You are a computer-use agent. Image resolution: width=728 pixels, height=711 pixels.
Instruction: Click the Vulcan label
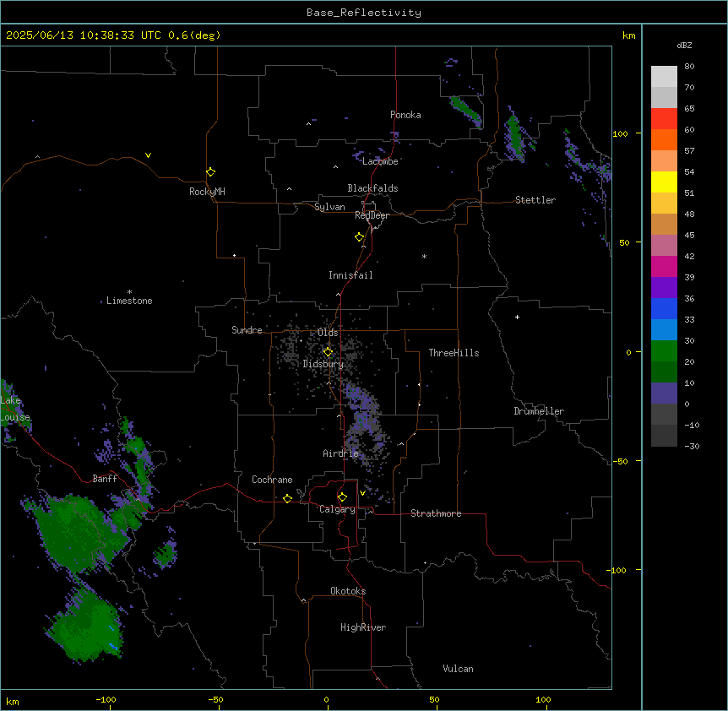458,669
